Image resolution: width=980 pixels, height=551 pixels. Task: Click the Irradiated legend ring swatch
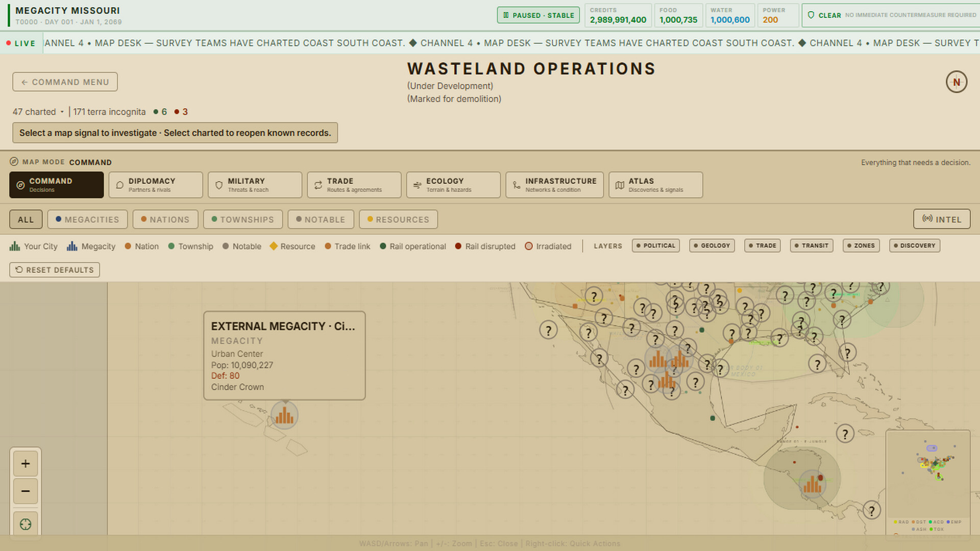click(x=529, y=246)
